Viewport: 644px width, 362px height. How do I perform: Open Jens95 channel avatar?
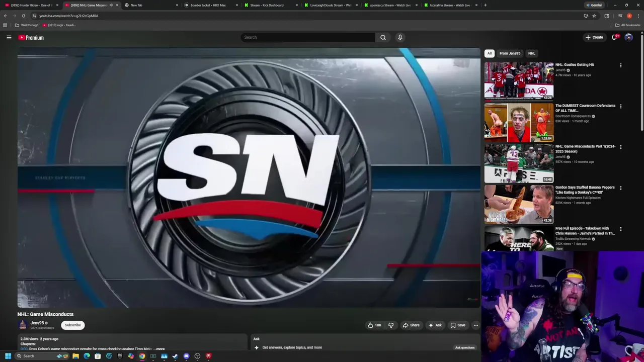click(x=23, y=325)
